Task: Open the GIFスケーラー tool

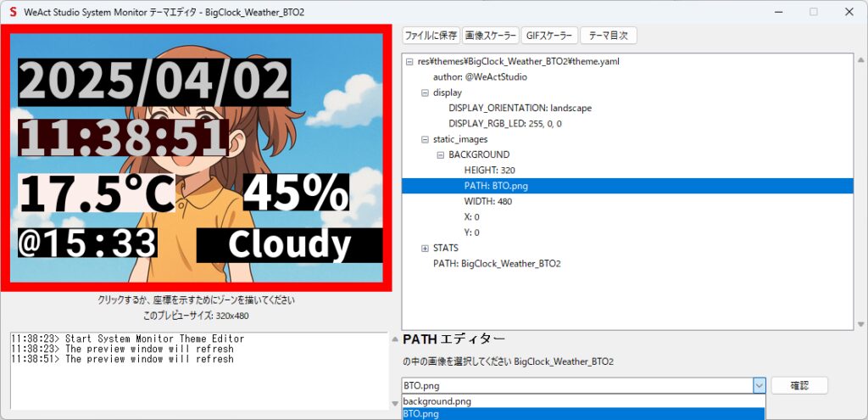Action: pyautogui.click(x=549, y=36)
